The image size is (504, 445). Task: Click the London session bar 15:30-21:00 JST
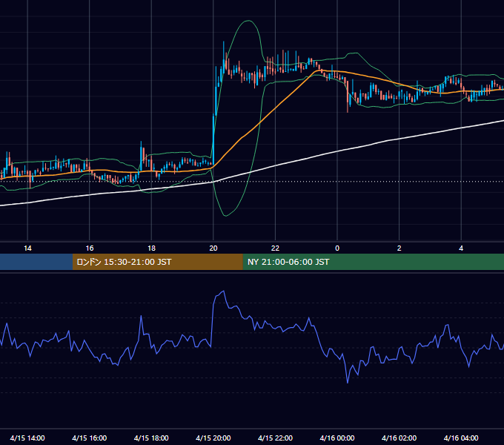coord(157,262)
